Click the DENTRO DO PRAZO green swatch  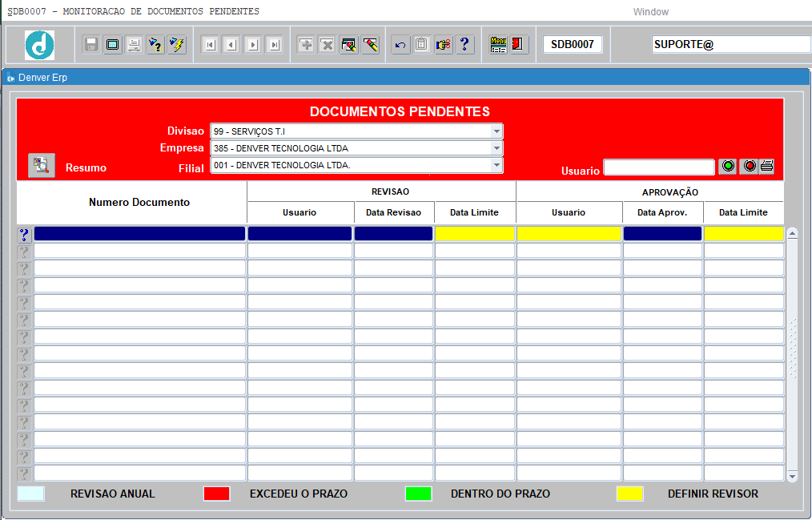(419, 494)
